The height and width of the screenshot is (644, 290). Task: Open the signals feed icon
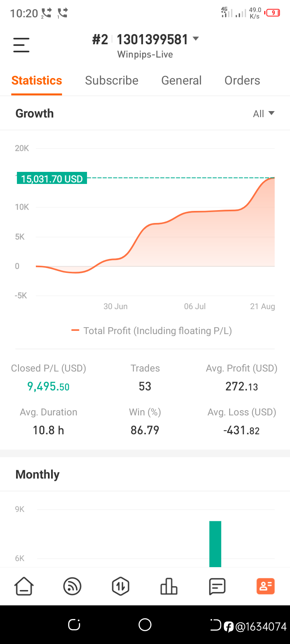click(x=72, y=586)
